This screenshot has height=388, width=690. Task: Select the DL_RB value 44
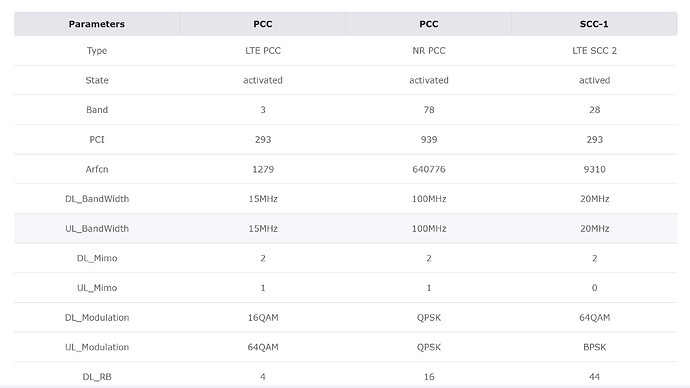594,377
